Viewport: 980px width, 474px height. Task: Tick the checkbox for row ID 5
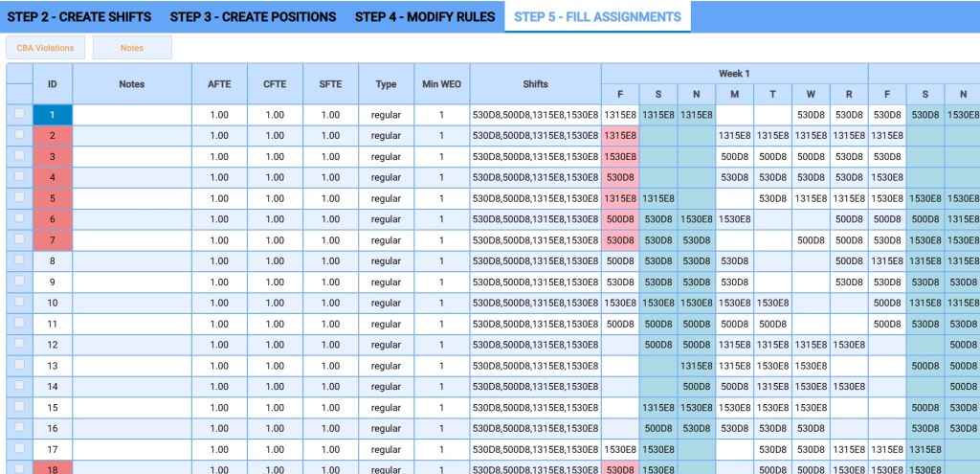(x=19, y=198)
